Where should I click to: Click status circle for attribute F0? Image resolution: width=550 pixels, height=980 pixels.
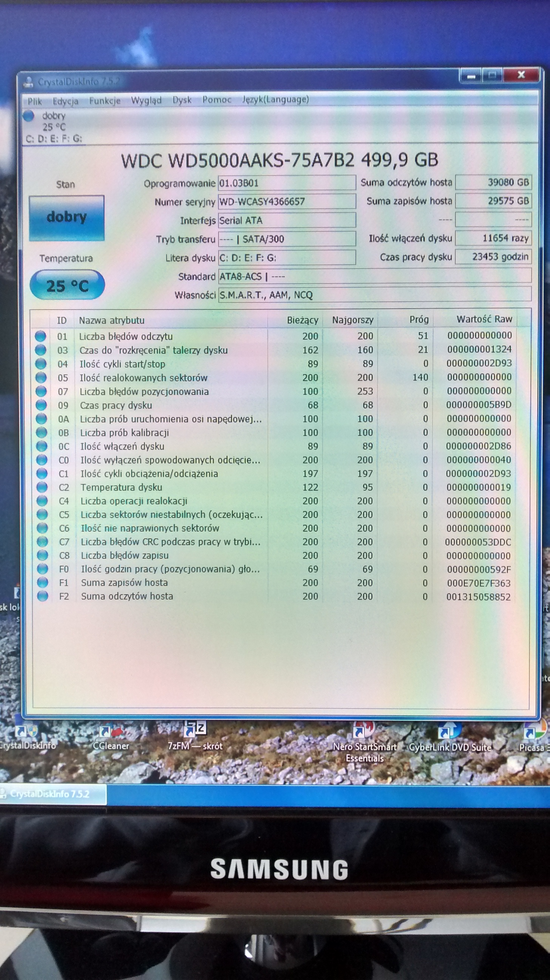43,569
